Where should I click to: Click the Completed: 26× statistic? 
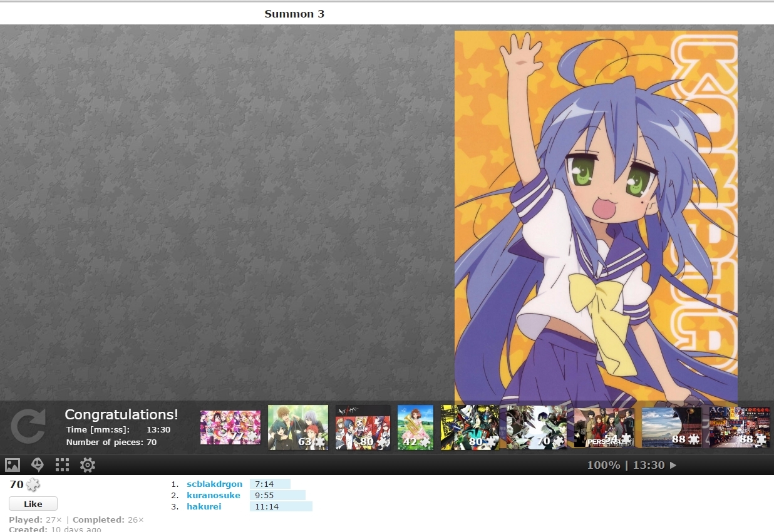(x=108, y=519)
